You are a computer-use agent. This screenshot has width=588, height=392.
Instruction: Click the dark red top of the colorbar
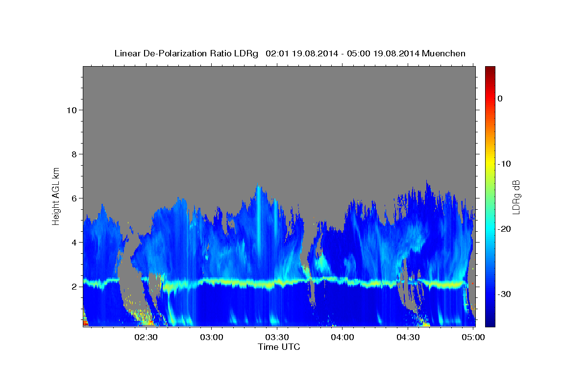[x=490, y=71]
